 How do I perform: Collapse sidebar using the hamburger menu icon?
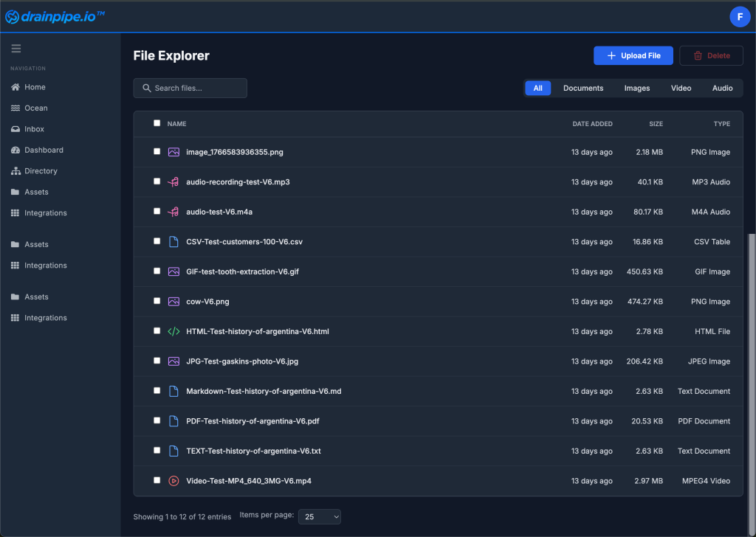click(16, 49)
